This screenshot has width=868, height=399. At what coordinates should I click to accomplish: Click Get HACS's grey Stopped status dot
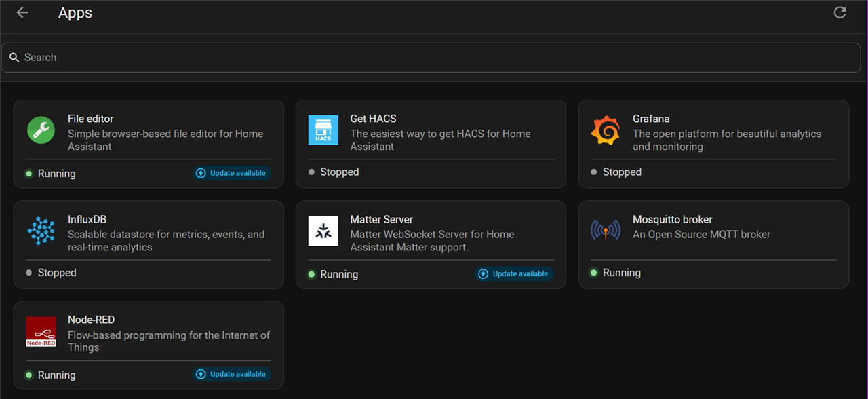(311, 172)
